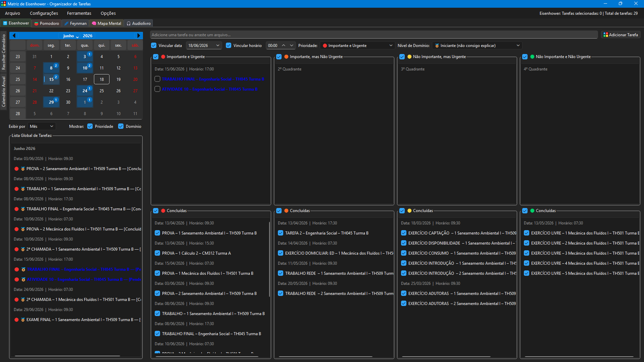Open the Configurações menu

tap(44, 13)
